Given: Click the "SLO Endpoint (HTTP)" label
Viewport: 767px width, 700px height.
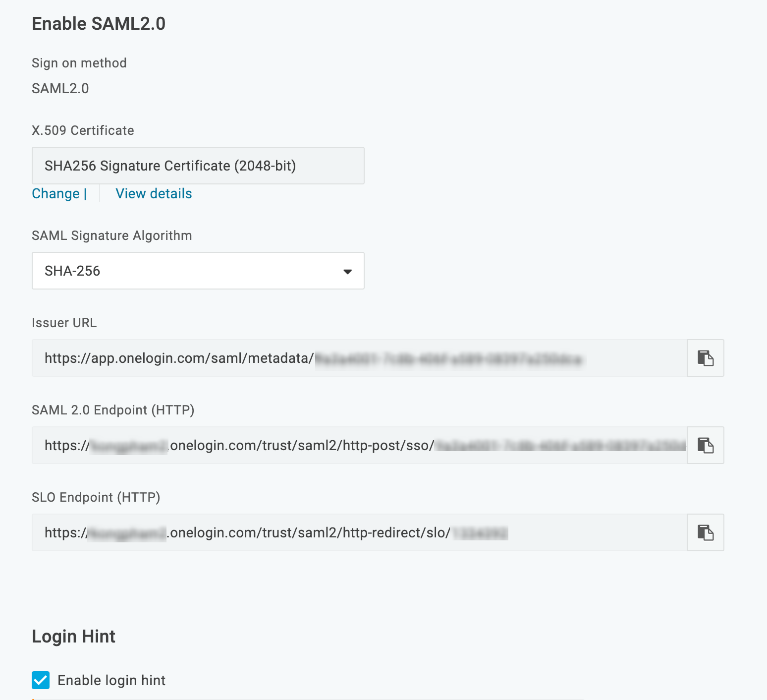Looking at the screenshot, I should click(96, 497).
